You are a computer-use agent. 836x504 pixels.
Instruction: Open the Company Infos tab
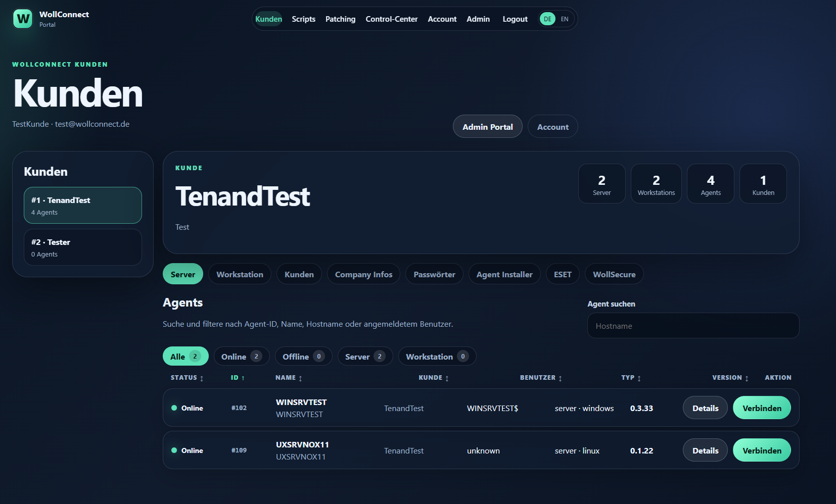(x=363, y=274)
